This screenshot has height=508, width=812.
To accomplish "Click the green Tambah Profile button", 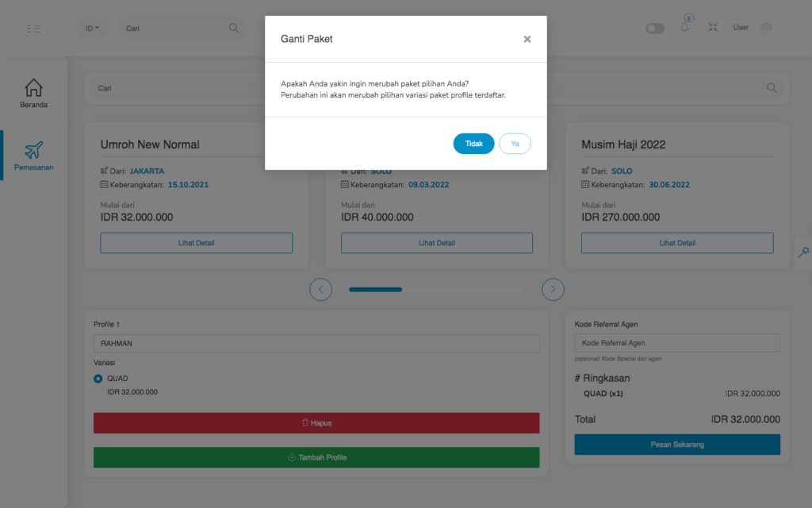I will click(x=316, y=457).
